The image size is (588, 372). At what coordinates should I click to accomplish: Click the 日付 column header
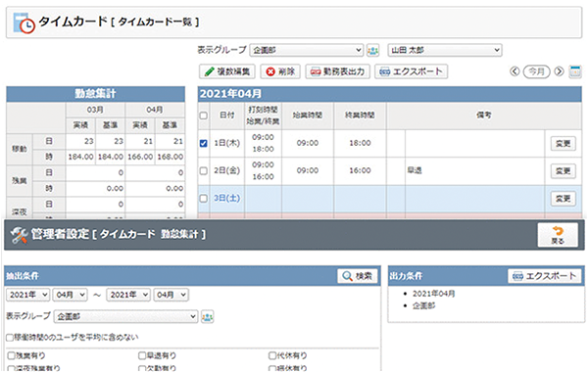227,116
